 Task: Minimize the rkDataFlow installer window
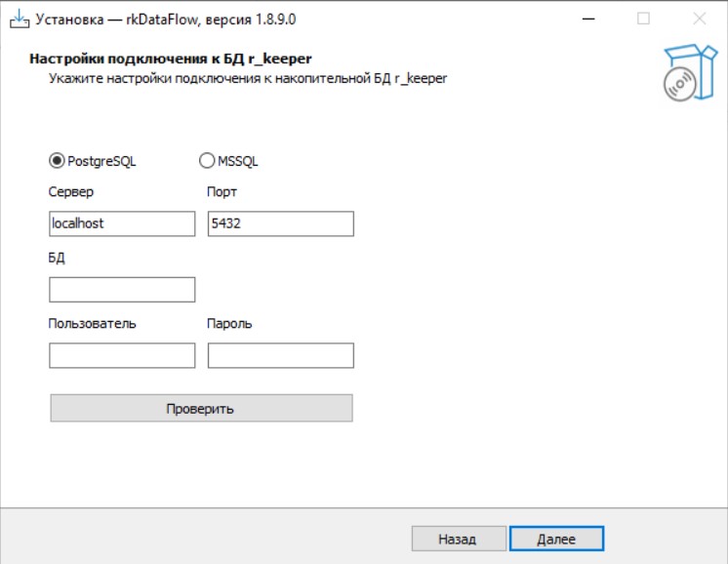(587, 19)
